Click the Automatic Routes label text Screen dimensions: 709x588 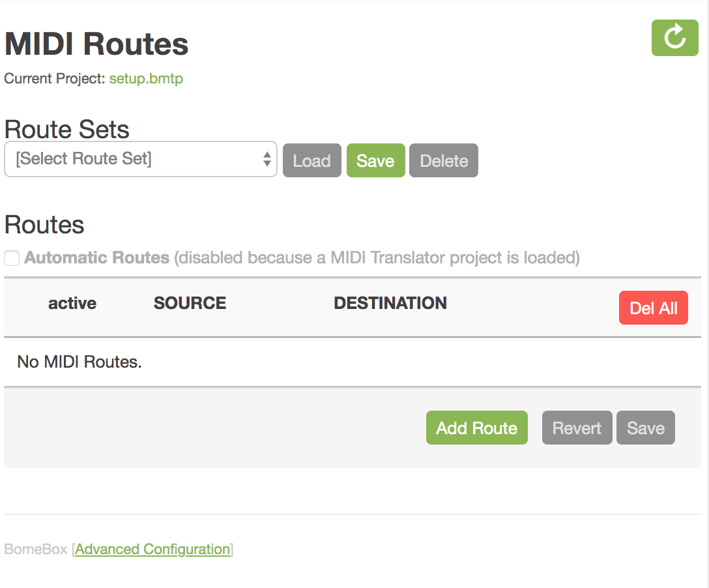tap(96, 257)
